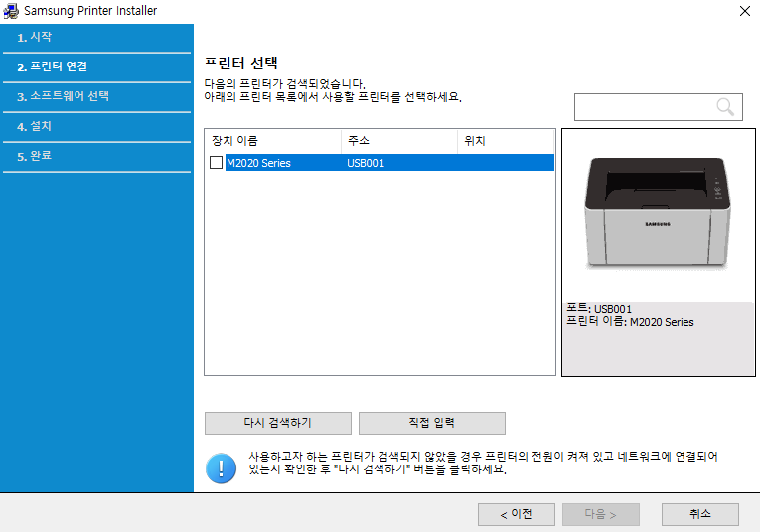Click the 주소 column header
760x532 pixels.
(399, 141)
